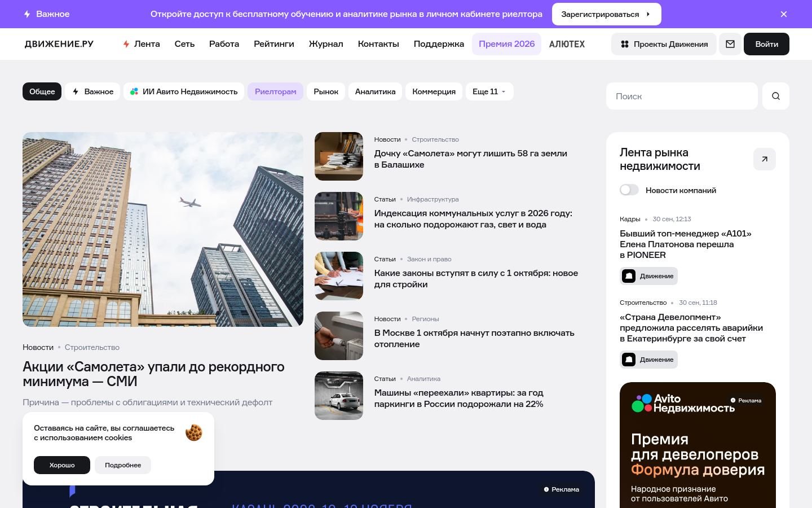Open thumbnail of the Балашиха land article
812x508 pixels.
tap(339, 156)
